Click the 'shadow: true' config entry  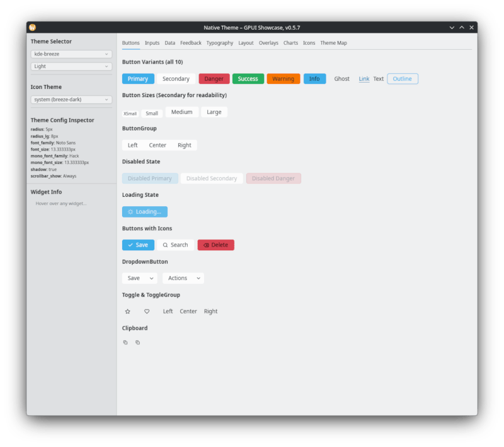[x=43, y=170]
